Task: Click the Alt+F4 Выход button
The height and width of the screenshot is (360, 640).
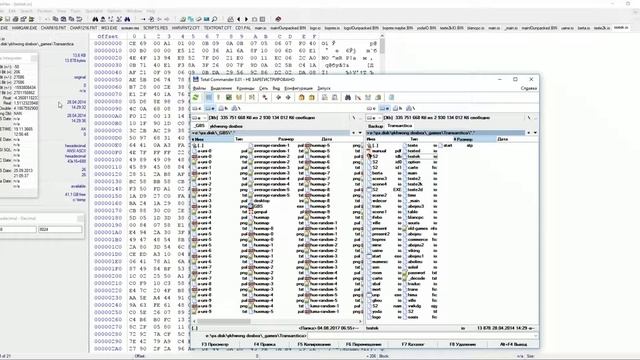Action: [x=513, y=344]
